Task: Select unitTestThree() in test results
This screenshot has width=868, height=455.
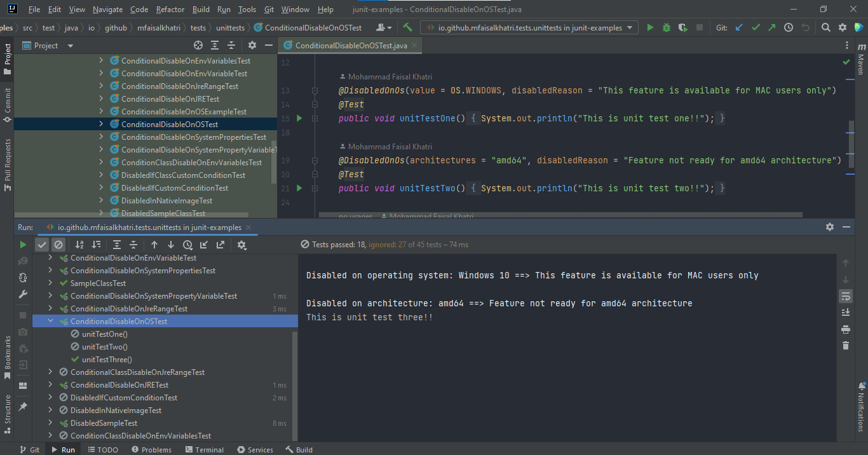Action: tap(107, 360)
